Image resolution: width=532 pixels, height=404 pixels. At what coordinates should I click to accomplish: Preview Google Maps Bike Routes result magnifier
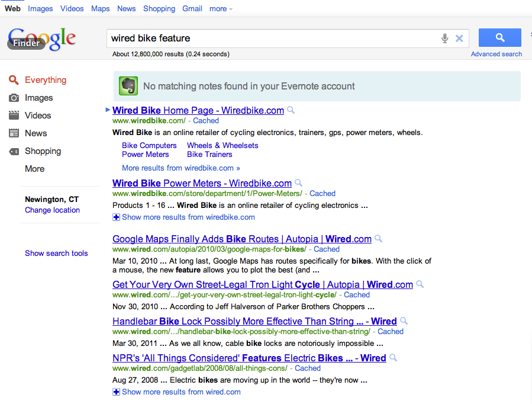[379, 239]
